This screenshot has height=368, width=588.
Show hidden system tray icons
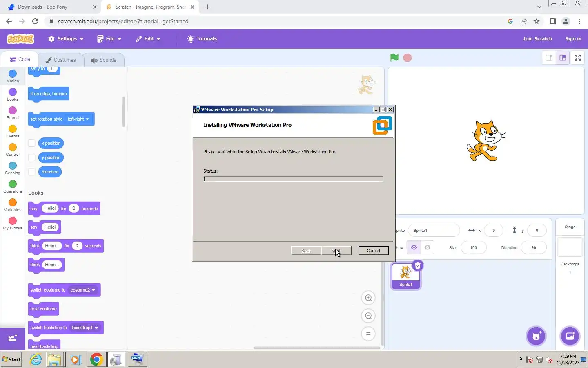coord(521,359)
